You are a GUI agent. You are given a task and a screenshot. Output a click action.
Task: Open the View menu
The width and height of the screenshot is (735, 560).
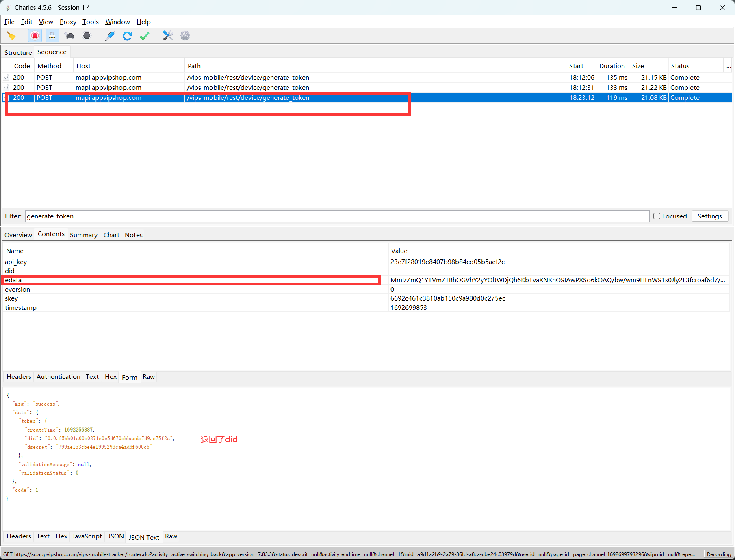tap(46, 22)
